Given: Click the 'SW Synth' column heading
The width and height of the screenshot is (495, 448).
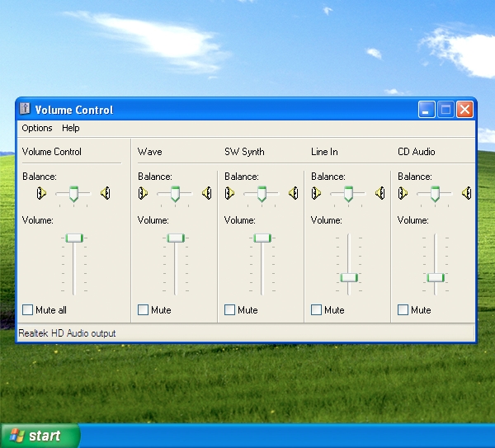Looking at the screenshot, I should 244,152.
